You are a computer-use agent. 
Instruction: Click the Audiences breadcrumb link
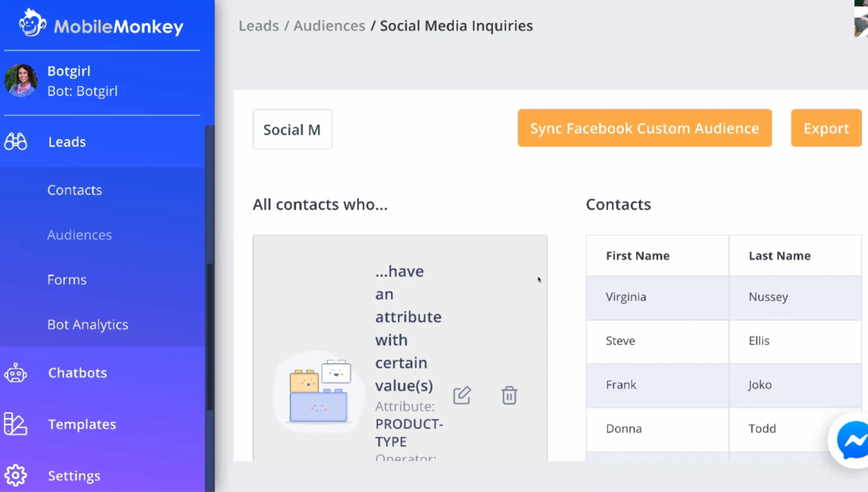click(329, 26)
